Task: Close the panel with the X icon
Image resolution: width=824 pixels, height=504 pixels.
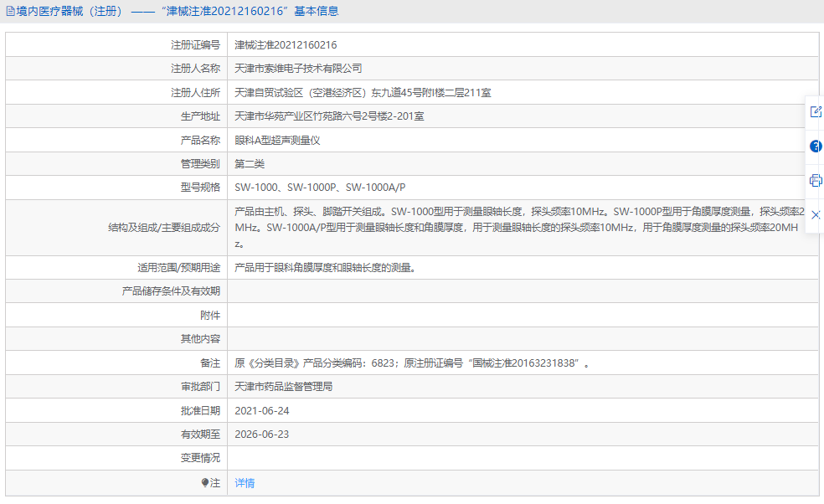Action: [816, 215]
